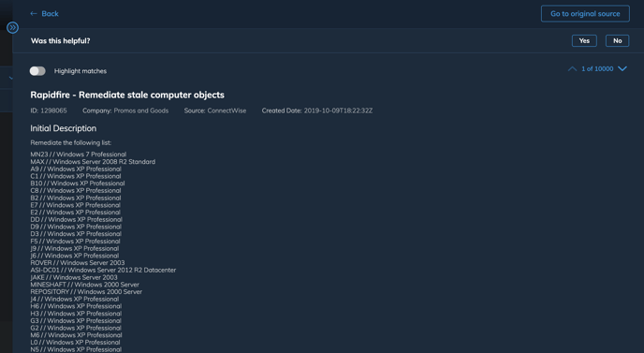Select row C1 // Windows XP Professional
Viewport: 644px width, 353px height.
click(x=76, y=176)
